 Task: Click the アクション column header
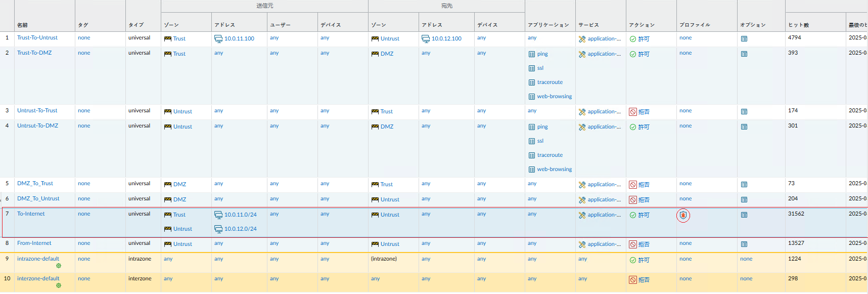[x=642, y=25]
